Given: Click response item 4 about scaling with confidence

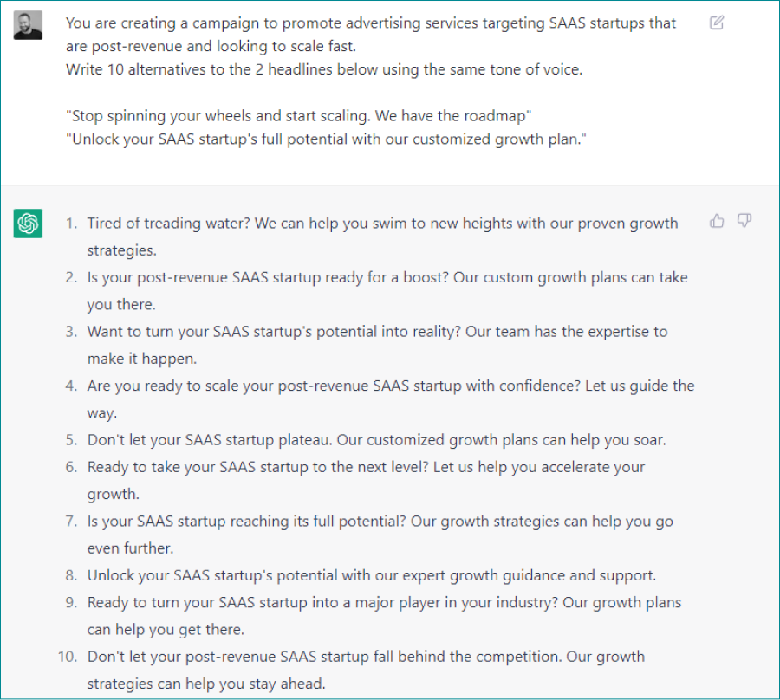Looking at the screenshot, I should [x=390, y=386].
